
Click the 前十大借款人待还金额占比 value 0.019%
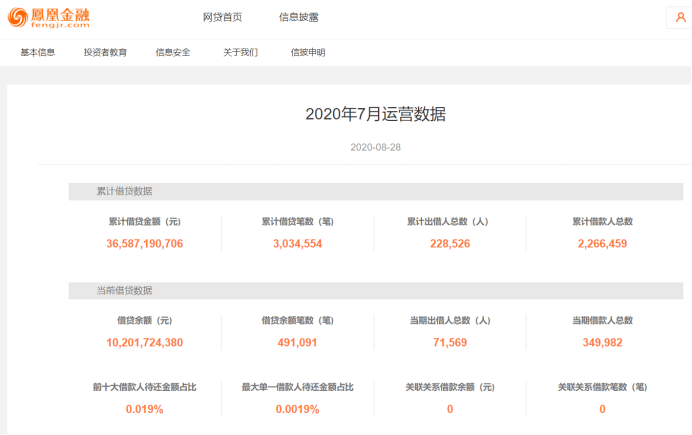tap(144, 409)
